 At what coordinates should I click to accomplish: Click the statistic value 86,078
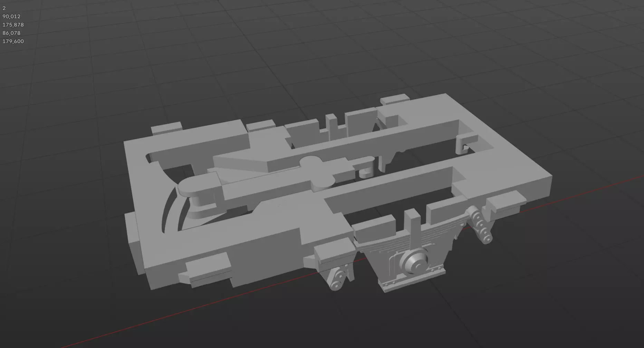click(x=11, y=33)
